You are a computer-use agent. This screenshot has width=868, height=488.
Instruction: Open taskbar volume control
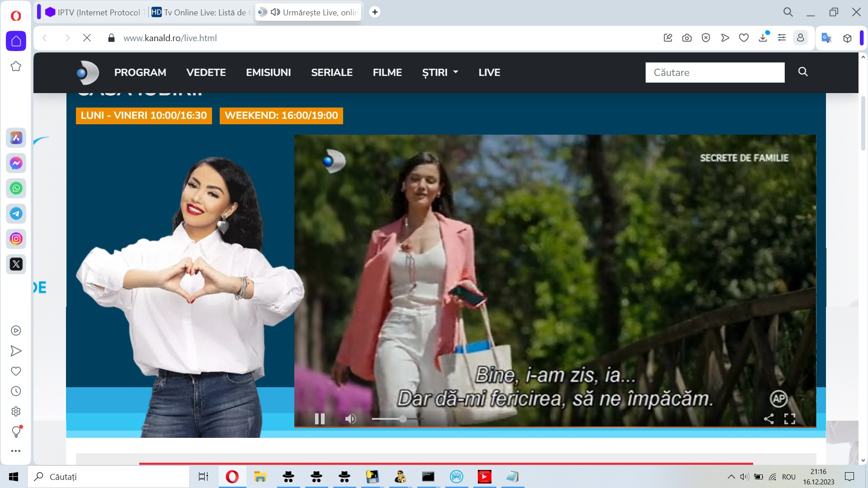pos(745,477)
